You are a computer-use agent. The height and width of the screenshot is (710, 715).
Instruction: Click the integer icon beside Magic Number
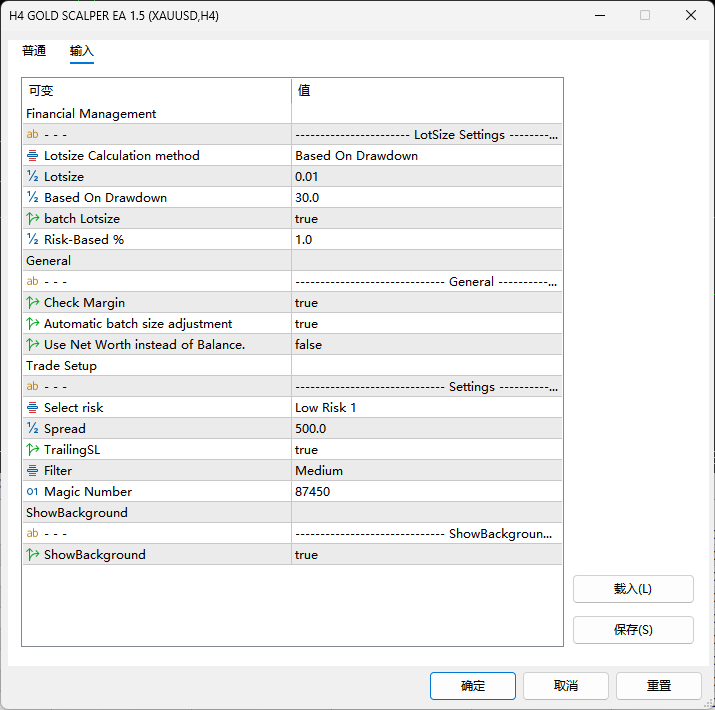coord(32,492)
